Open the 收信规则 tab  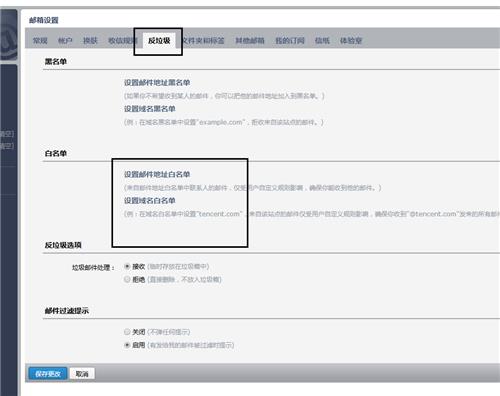(x=122, y=41)
